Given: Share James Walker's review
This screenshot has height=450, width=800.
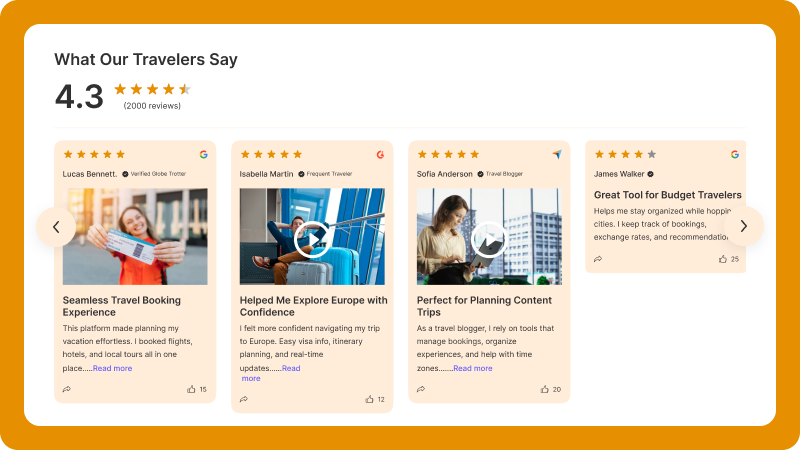Looking at the screenshot, I should tap(598, 259).
